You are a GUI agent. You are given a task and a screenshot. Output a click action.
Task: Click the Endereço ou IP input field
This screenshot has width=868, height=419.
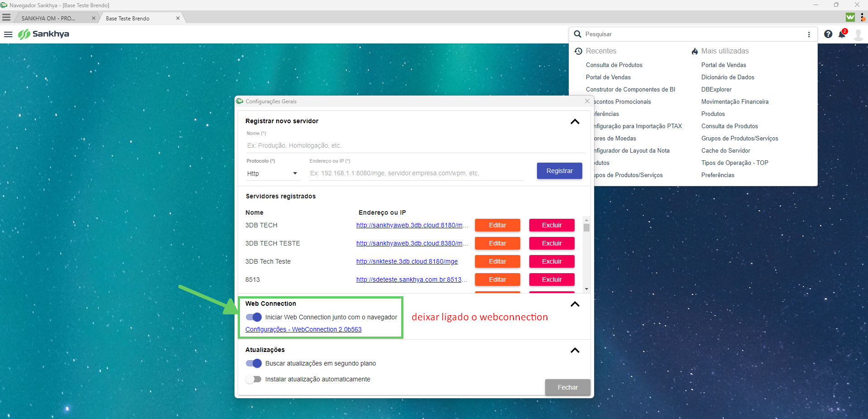[417, 173]
